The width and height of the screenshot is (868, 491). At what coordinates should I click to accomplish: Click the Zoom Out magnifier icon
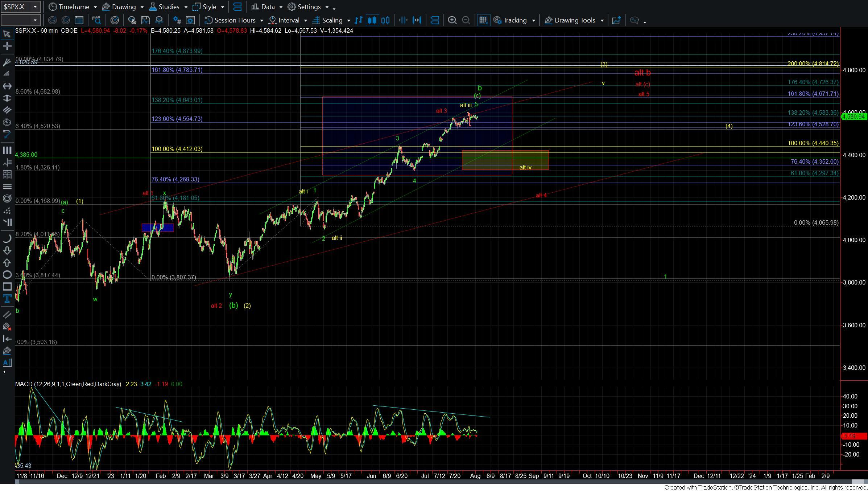[x=466, y=20]
